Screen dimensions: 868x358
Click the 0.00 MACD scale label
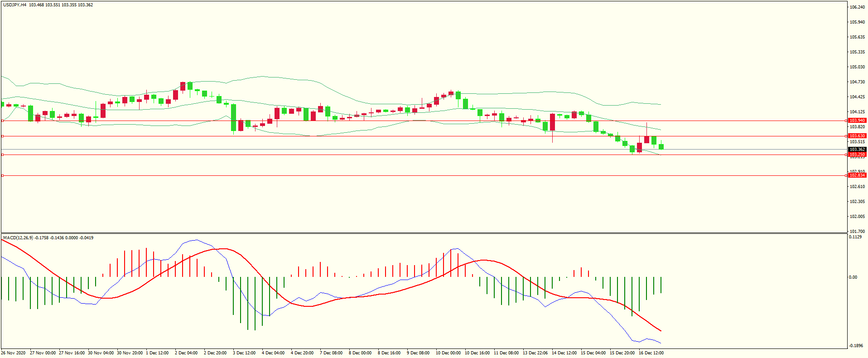click(853, 277)
